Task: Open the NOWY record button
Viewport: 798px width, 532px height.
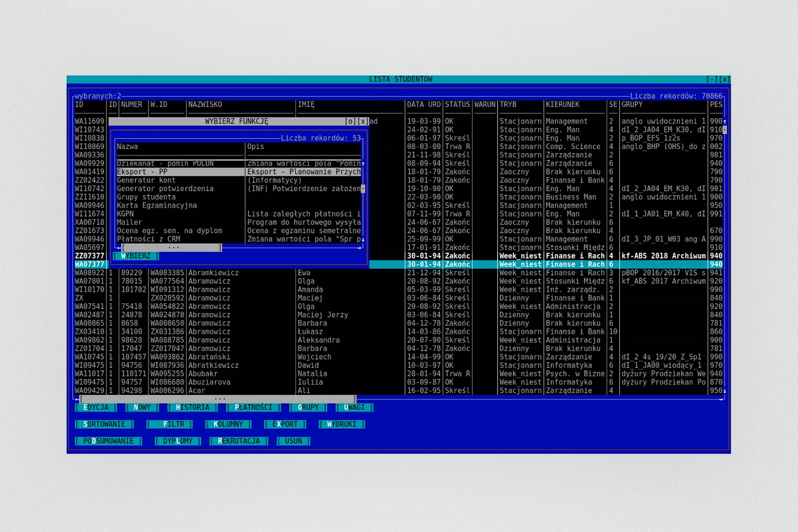Action: [x=142, y=407]
